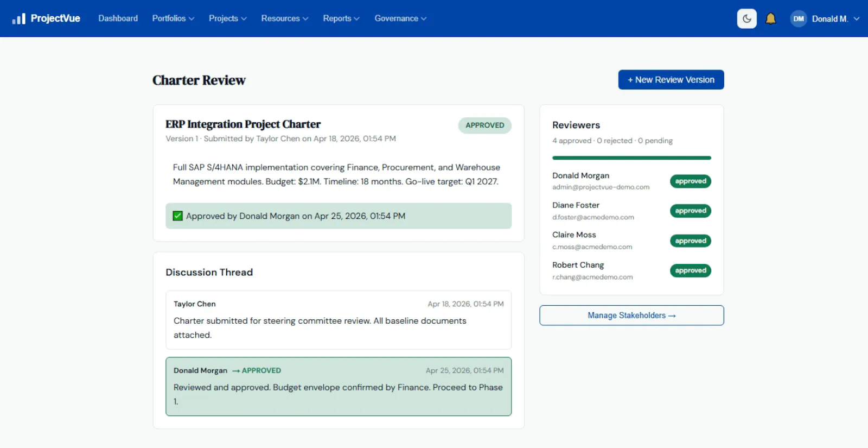Expand the Resources dropdown menu
The image size is (868, 448).
tap(285, 18)
